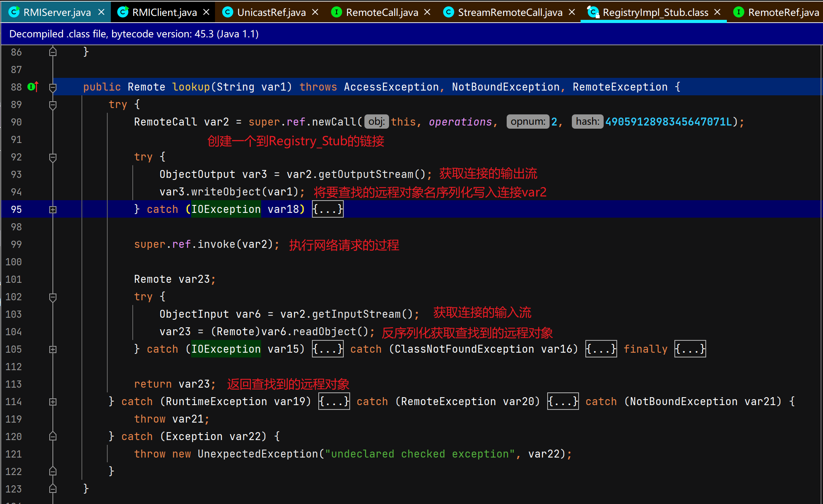
Task: Close the StreamRemoteCall.java tab
Action: point(572,12)
